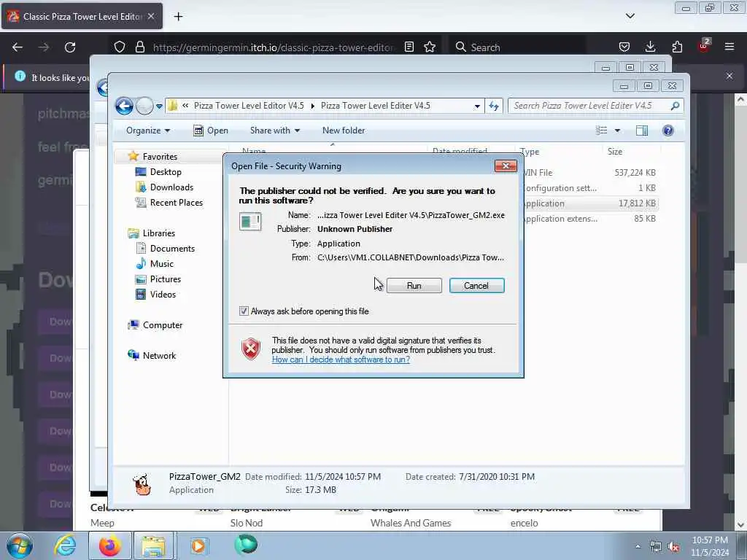Click the PizzaTower_GM2 details pane thumbnail
This screenshot has width=747, height=560.
pyautogui.click(x=142, y=484)
